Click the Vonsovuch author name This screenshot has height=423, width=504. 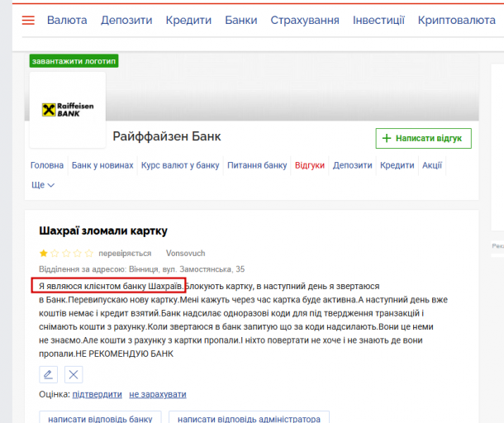(x=185, y=254)
